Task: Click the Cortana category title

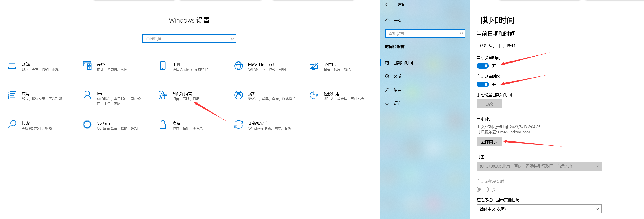Action: (x=104, y=123)
